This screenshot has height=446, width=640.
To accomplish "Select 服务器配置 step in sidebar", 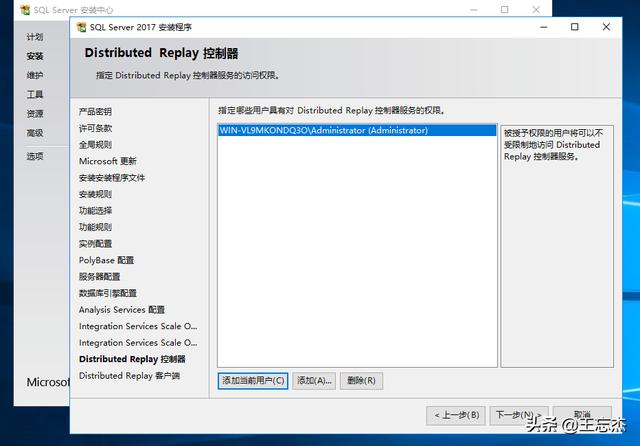I will 99,277.
